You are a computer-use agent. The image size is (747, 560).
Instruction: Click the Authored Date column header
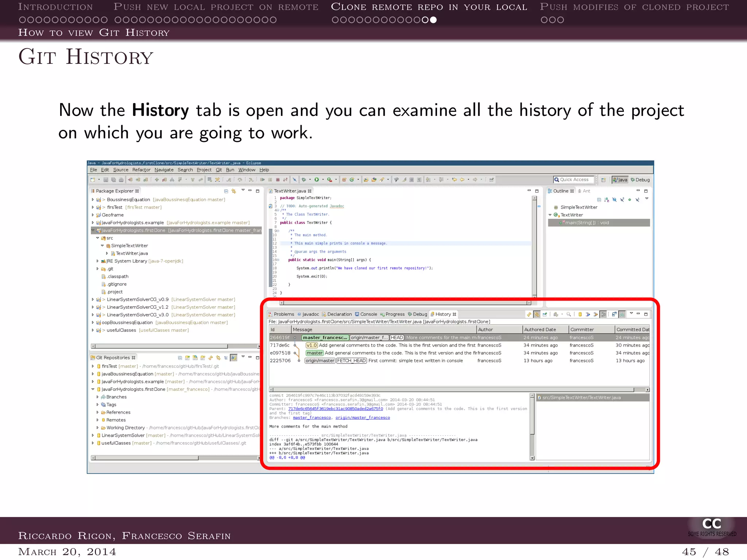[545, 330]
